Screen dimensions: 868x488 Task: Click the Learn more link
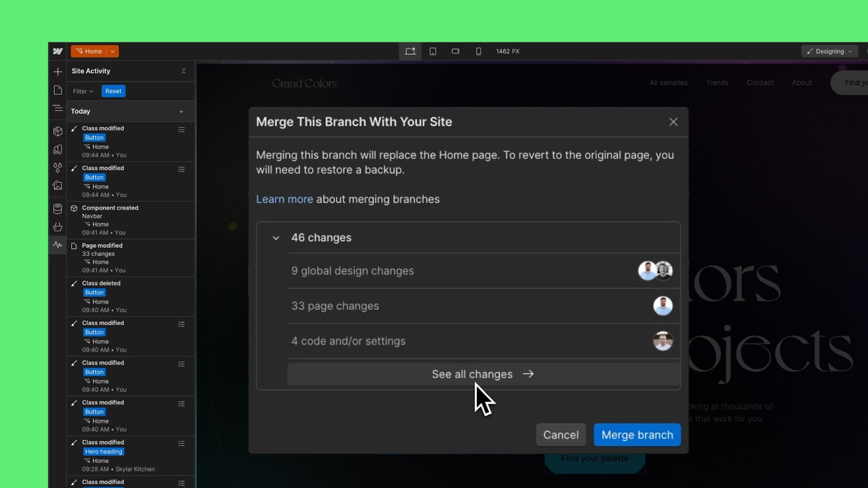[284, 200]
